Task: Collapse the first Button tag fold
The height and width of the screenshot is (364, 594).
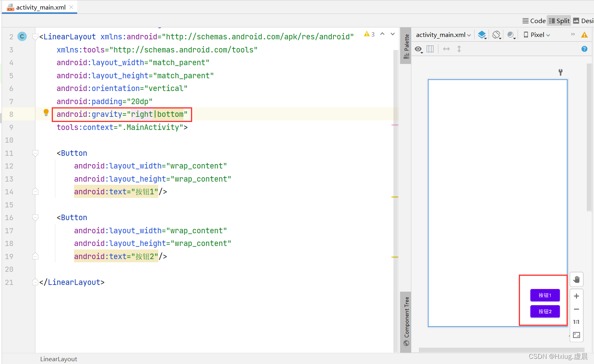Action: (x=35, y=153)
